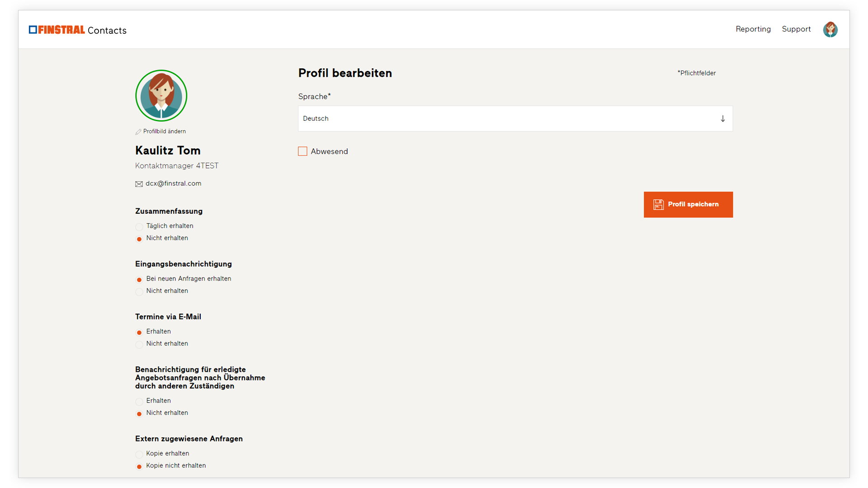868x488 pixels.
Task: Select Nicht erhalten under Eingangsbenachrichtigung
Action: pos(139,292)
